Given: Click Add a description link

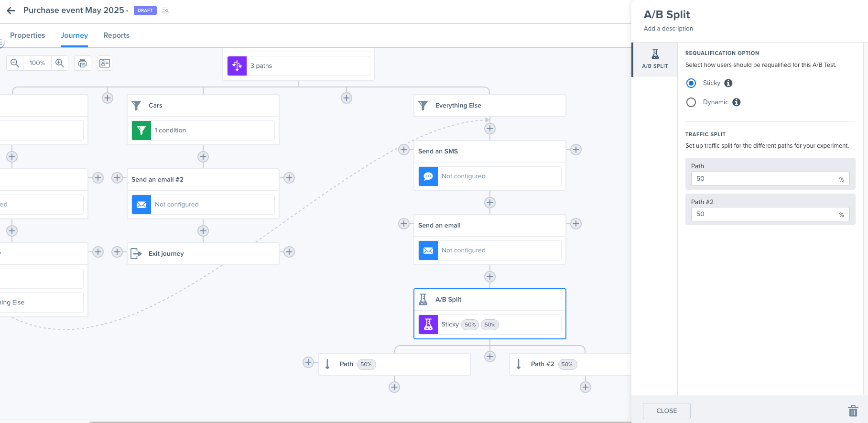Looking at the screenshot, I should 668,29.
